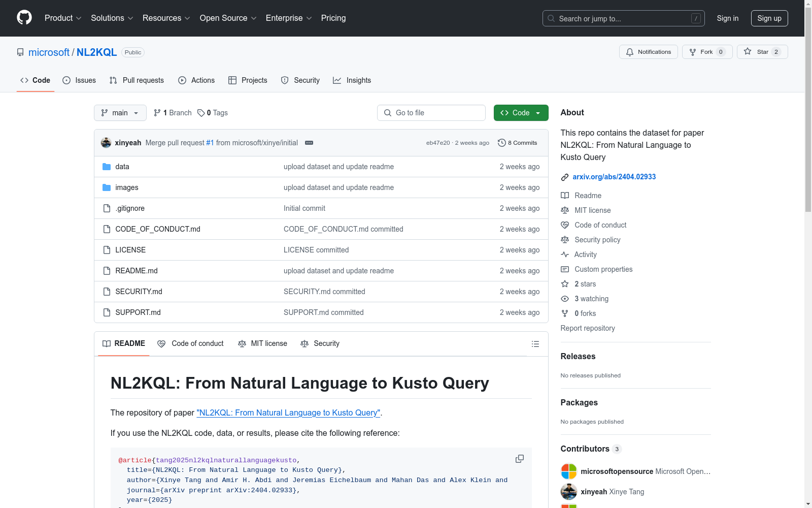Click the book icon beside Readme
This screenshot has height=508, width=812.
pos(565,196)
